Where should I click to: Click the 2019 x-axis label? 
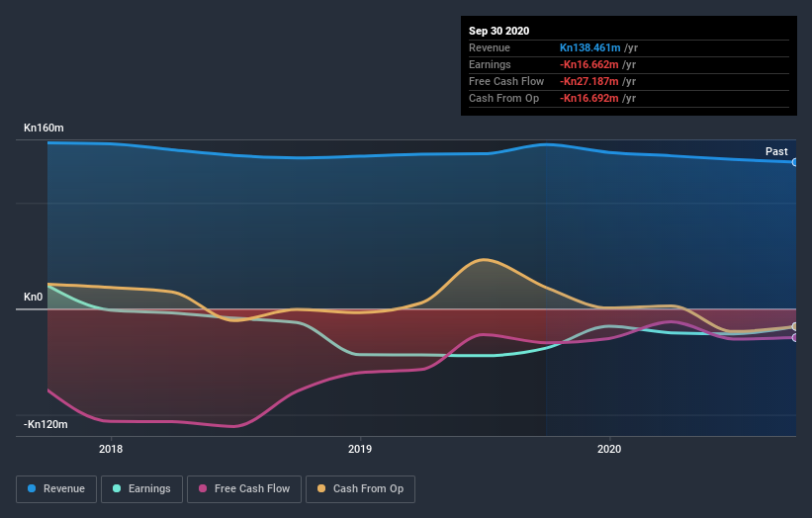point(360,449)
